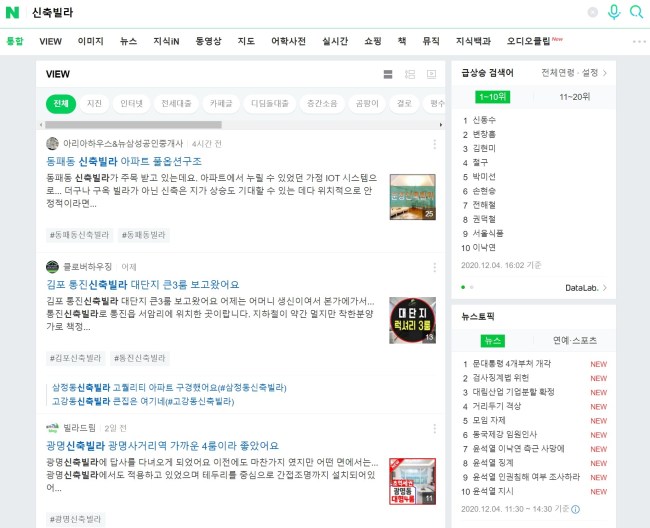Select 곰팡이 filter chip

pyautogui.click(x=367, y=104)
